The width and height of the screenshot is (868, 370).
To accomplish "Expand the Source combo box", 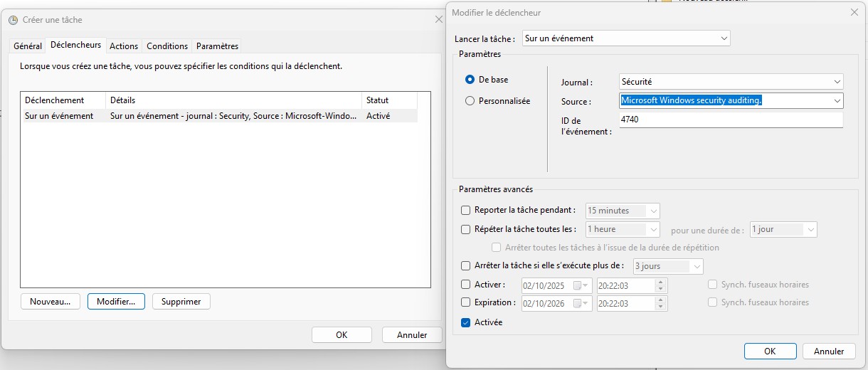I will click(837, 101).
